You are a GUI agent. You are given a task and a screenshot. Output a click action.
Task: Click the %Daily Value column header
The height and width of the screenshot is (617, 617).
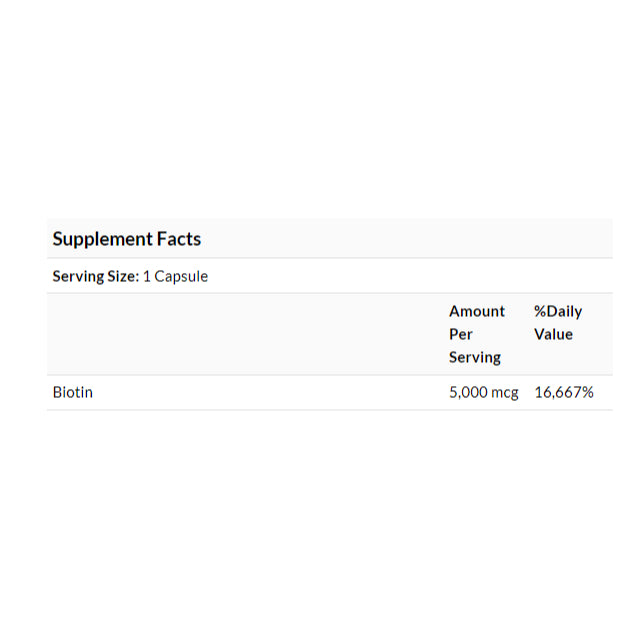click(x=558, y=323)
